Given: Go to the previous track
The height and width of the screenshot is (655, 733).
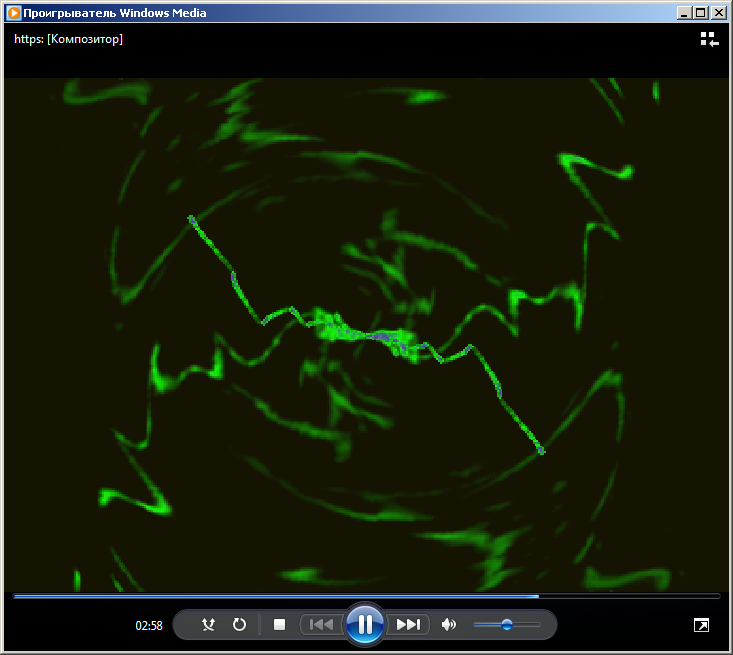Looking at the screenshot, I should 322,625.
